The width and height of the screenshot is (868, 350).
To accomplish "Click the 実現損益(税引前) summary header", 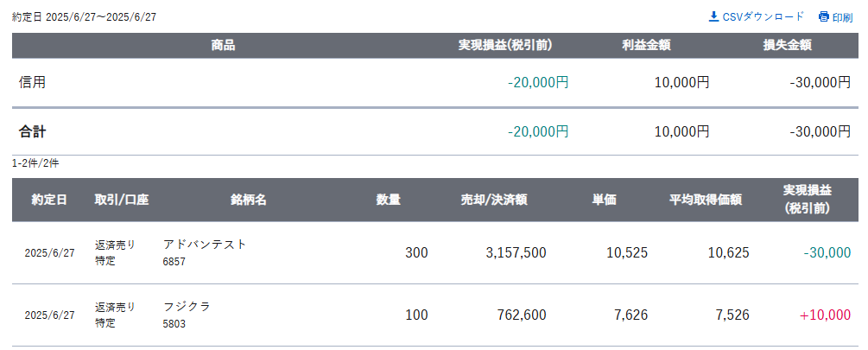I will coord(505,46).
